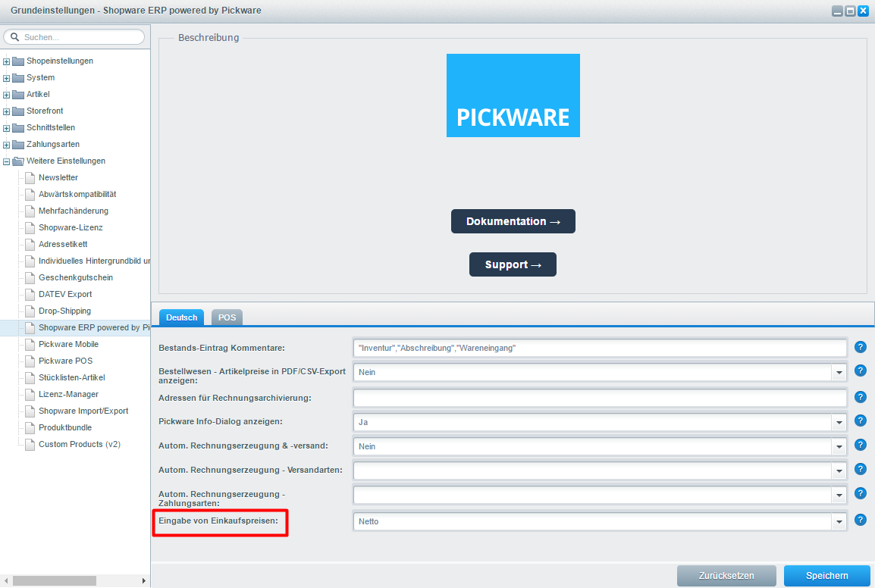The height and width of the screenshot is (588, 875).
Task: Expand the Shopeinstellungen tree node
Action: [6, 61]
